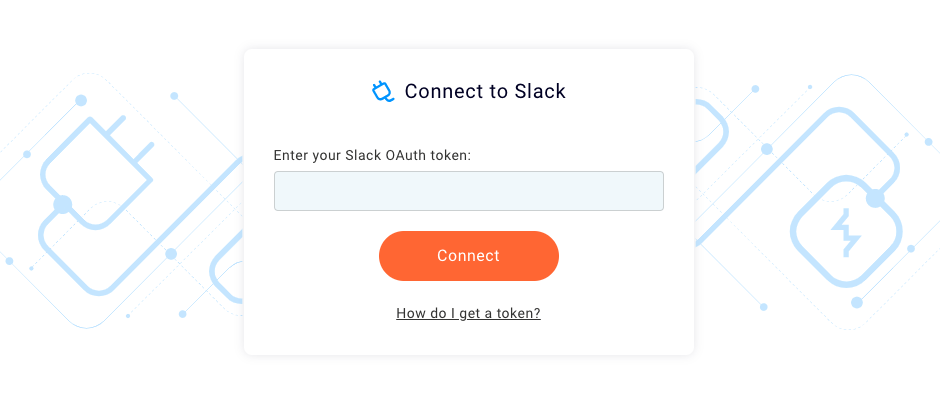Click the blue plug icon beside the title
This screenshot has height=404, width=940.
[383, 92]
